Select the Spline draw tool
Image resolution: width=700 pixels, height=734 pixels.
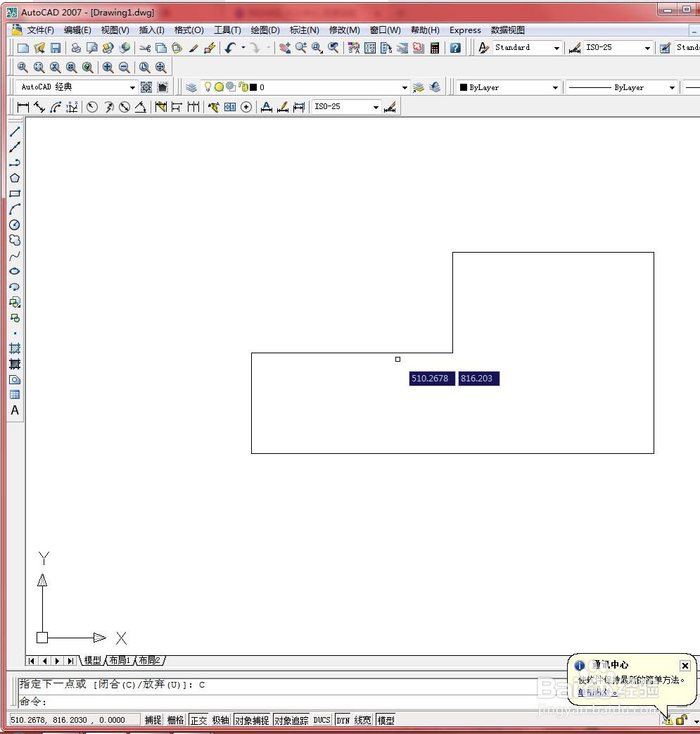point(15,255)
